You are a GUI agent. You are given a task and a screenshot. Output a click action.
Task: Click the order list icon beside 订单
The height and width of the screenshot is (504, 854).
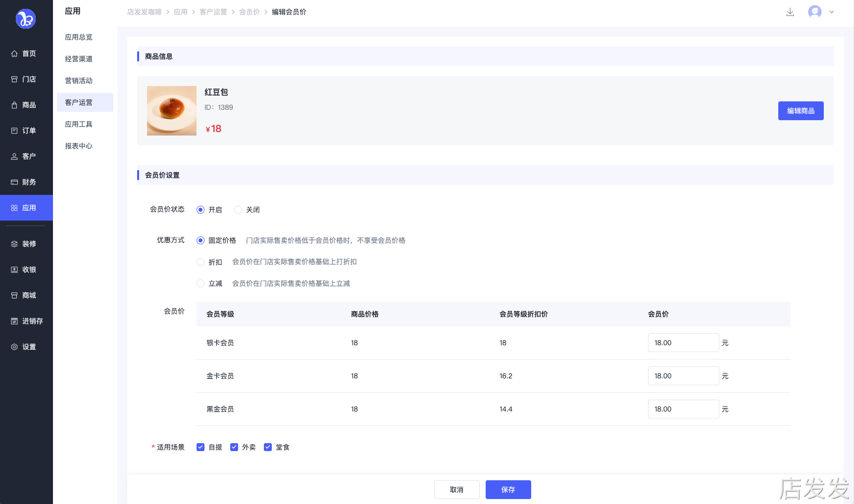[14, 131]
